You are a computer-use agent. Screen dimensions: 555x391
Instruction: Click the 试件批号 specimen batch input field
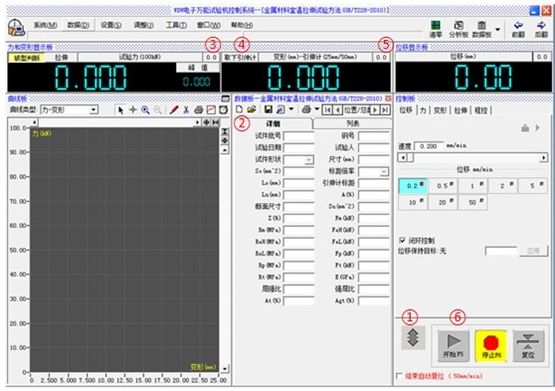point(298,136)
